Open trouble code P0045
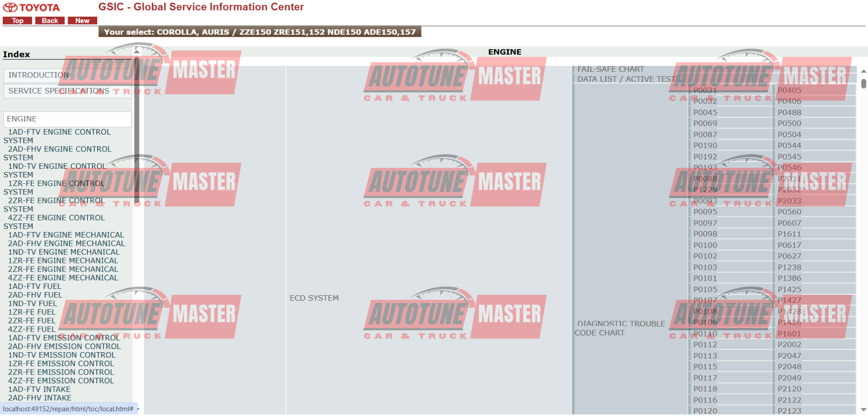Image resolution: width=868 pixels, height=419 pixels. pyautogui.click(x=705, y=112)
